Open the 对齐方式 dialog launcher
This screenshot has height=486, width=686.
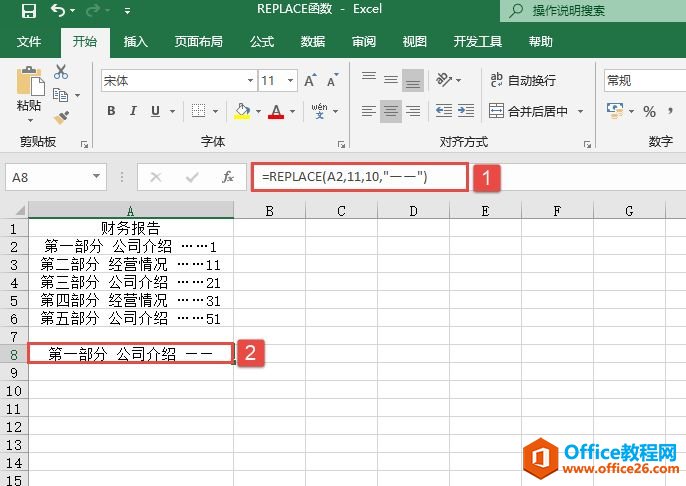587,144
